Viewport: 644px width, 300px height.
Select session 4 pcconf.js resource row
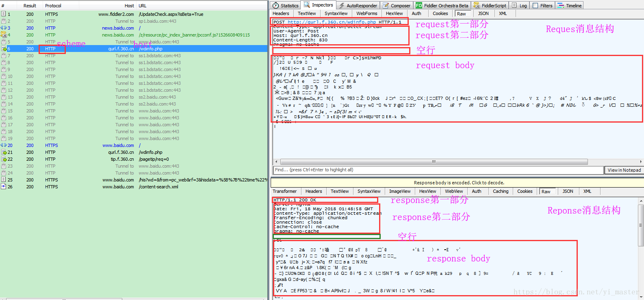(134, 35)
